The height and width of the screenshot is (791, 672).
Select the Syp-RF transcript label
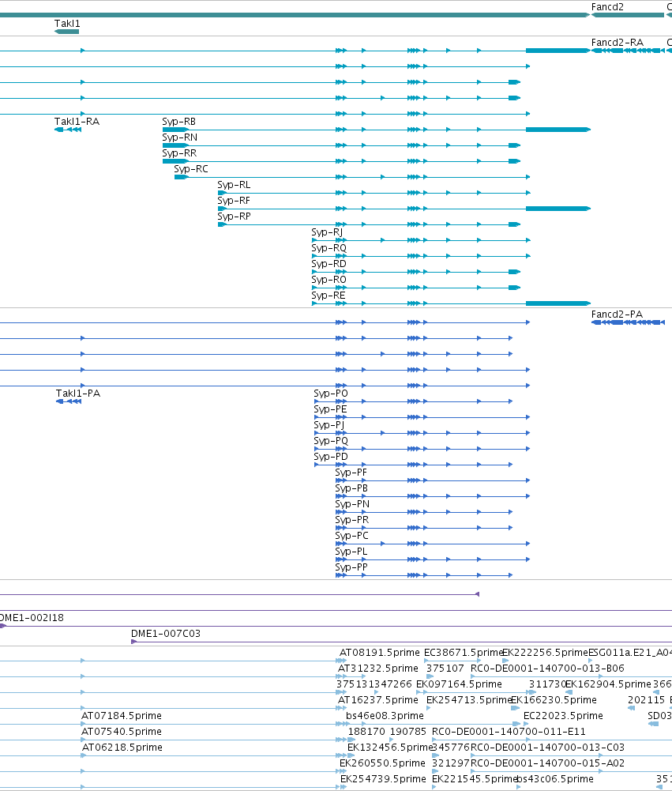click(234, 200)
